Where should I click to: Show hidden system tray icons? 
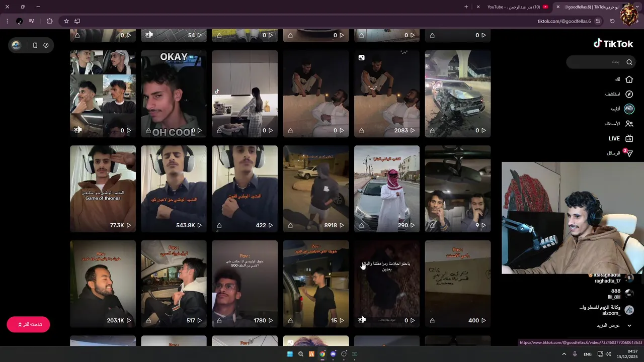564,354
